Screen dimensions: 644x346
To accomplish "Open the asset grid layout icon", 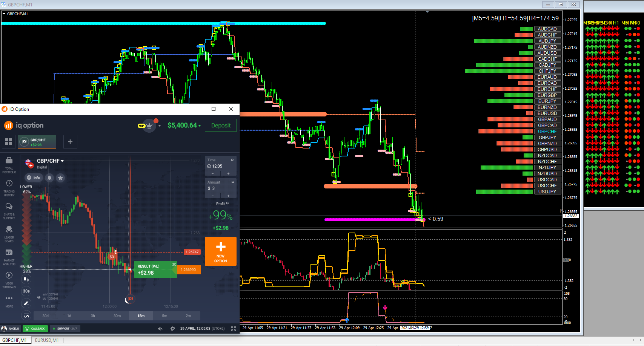I will 9,142.
